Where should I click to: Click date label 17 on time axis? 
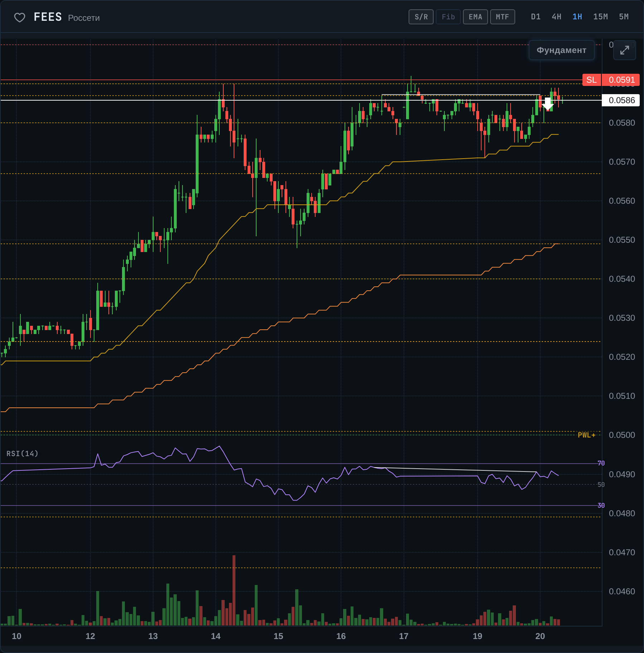click(x=404, y=636)
